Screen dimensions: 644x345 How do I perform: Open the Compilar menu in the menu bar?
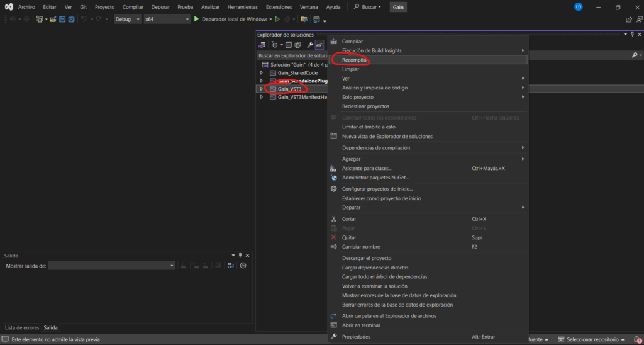133,7
